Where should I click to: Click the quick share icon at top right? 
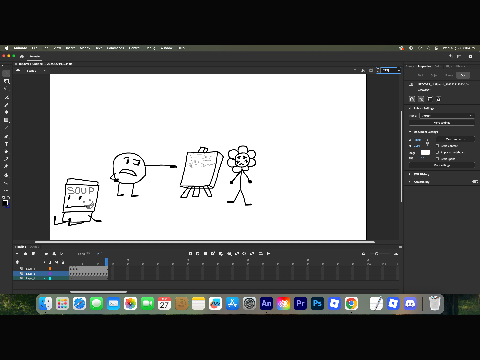450,56
